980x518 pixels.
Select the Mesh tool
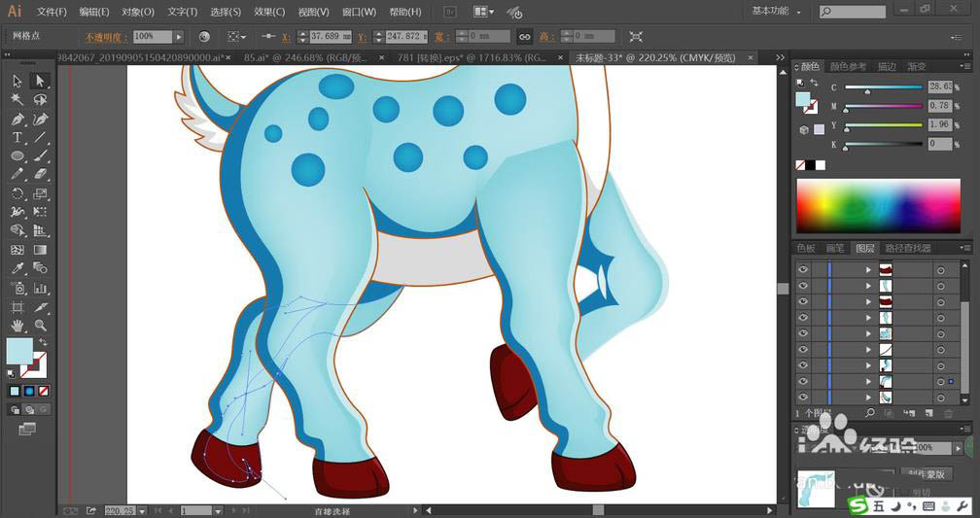(17, 250)
